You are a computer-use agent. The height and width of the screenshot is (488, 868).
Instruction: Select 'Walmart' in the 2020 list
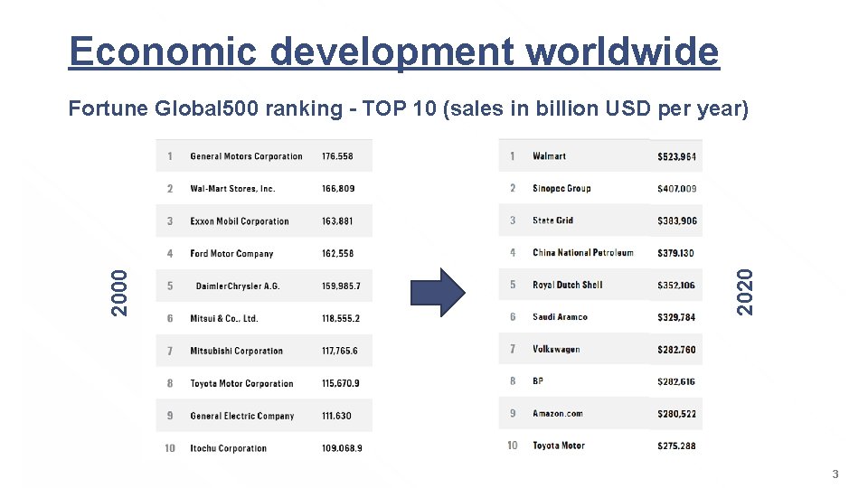tap(549, 156)
